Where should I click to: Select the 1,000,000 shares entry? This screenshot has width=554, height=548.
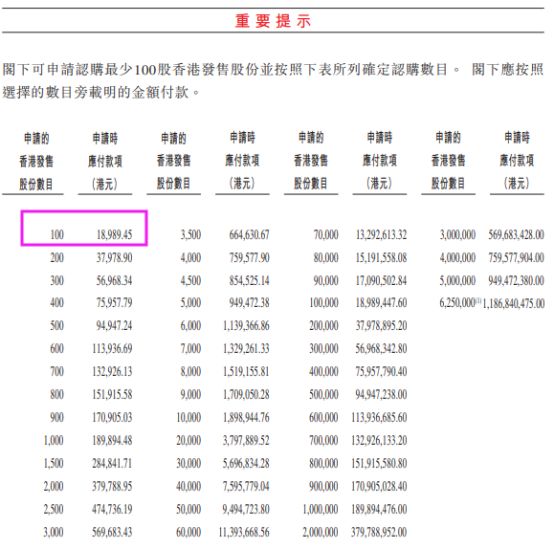coord(320,509)
